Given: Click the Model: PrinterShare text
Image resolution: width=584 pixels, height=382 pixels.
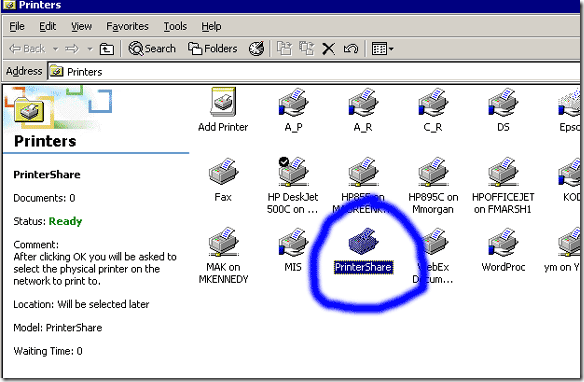Looking at the screenshot, I should pyautogui.click(x=58, y=328).
